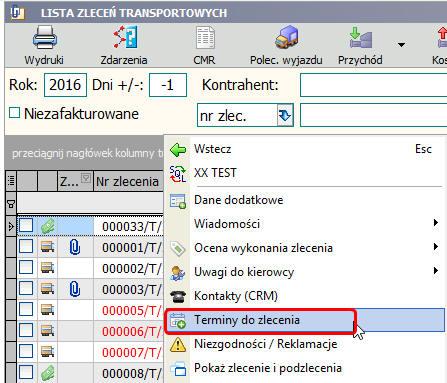Screen dimensions: 447x383
Task: Click green money icon on row 000008/T/
Action: point(48,373)
